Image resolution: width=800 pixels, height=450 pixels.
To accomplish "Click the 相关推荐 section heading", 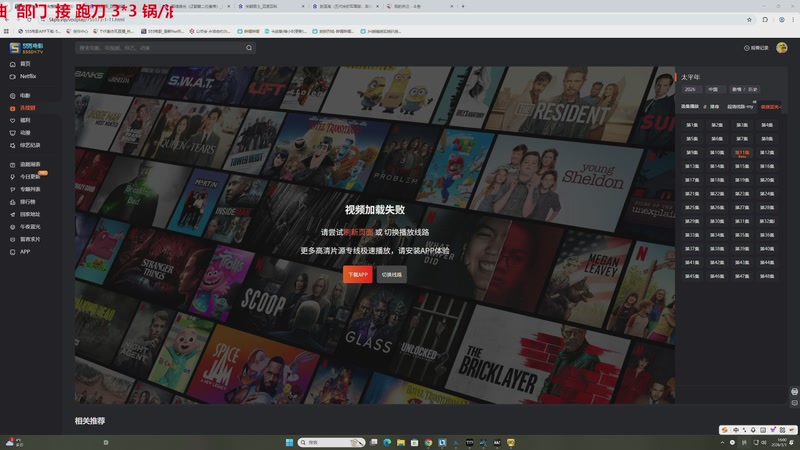I will pyautogui.click(x=90, y=421).
